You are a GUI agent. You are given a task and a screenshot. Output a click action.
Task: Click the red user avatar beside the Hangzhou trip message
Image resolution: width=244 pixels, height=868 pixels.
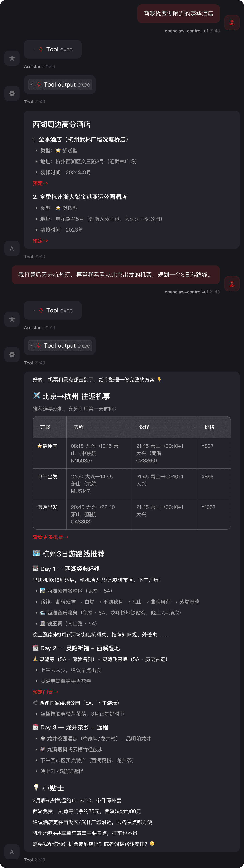(232, 283)
